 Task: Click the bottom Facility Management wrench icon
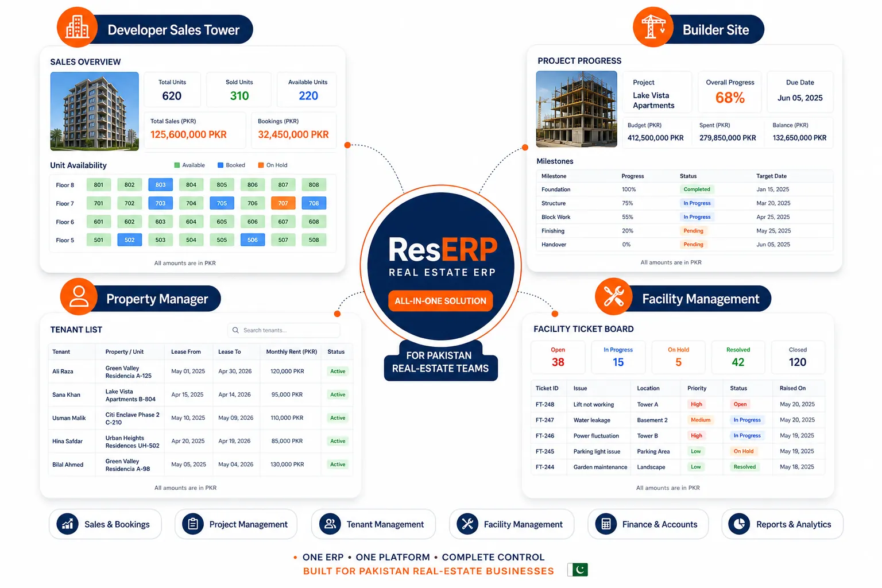[x=467, y=524]
